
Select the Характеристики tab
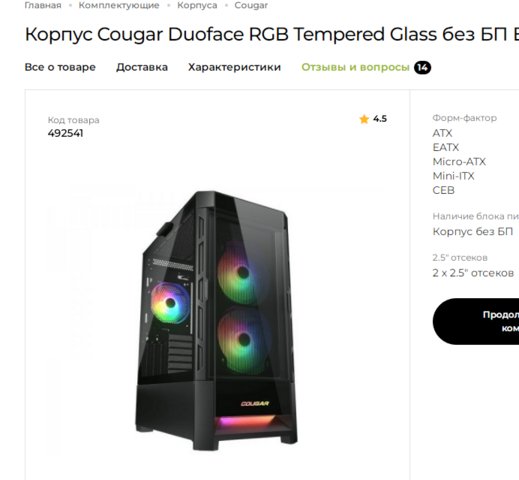(x=234, y=67)
